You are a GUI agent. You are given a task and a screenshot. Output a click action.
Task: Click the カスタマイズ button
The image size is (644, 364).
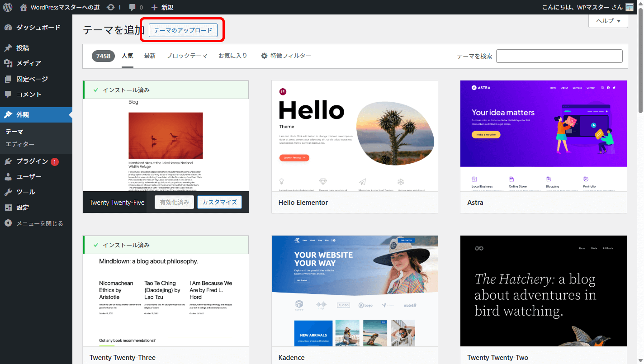point(219,202)
